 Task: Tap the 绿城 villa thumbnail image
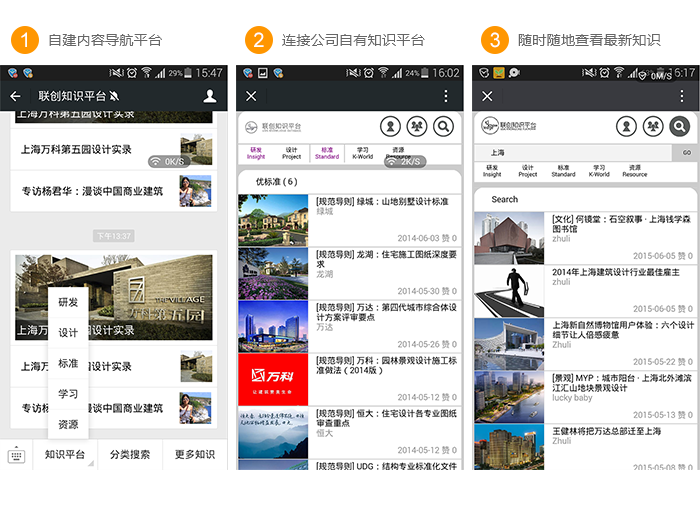(273, 220)
